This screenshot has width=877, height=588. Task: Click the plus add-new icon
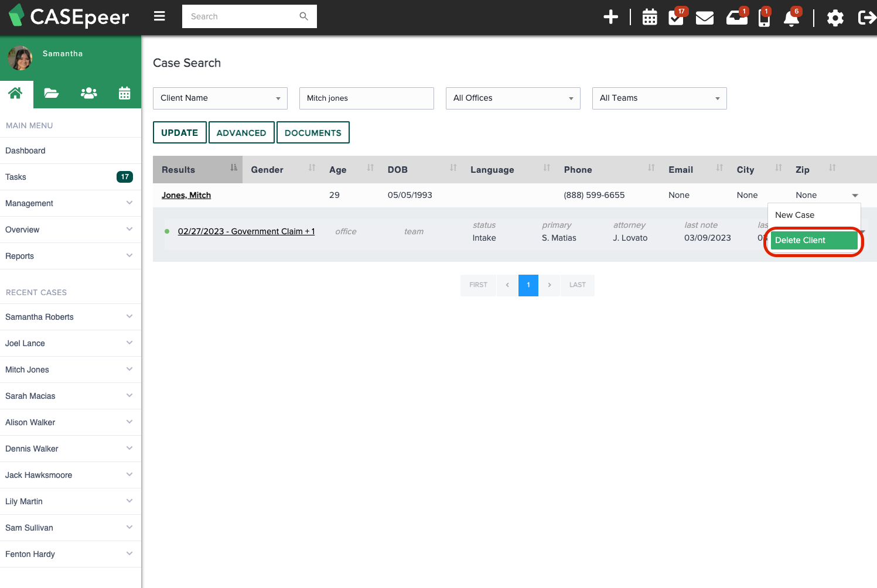611,17
